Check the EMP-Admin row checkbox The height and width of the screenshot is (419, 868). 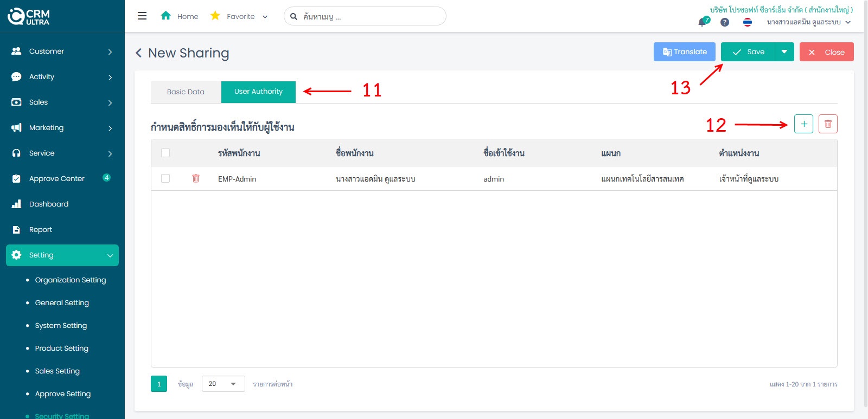click(x=165, y=178)
